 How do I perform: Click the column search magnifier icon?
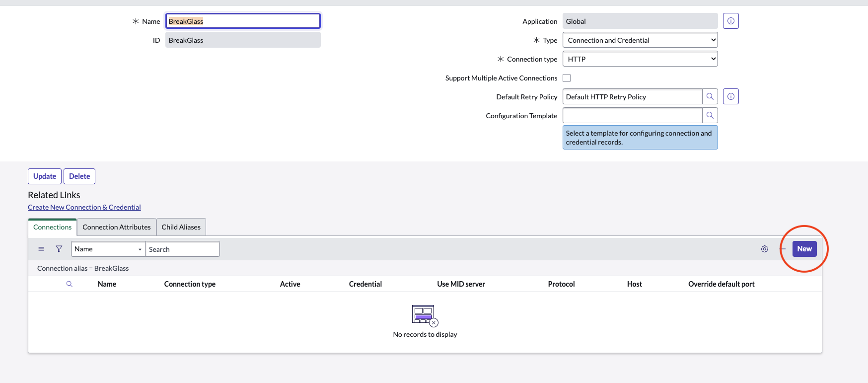(x=70, y=284)
